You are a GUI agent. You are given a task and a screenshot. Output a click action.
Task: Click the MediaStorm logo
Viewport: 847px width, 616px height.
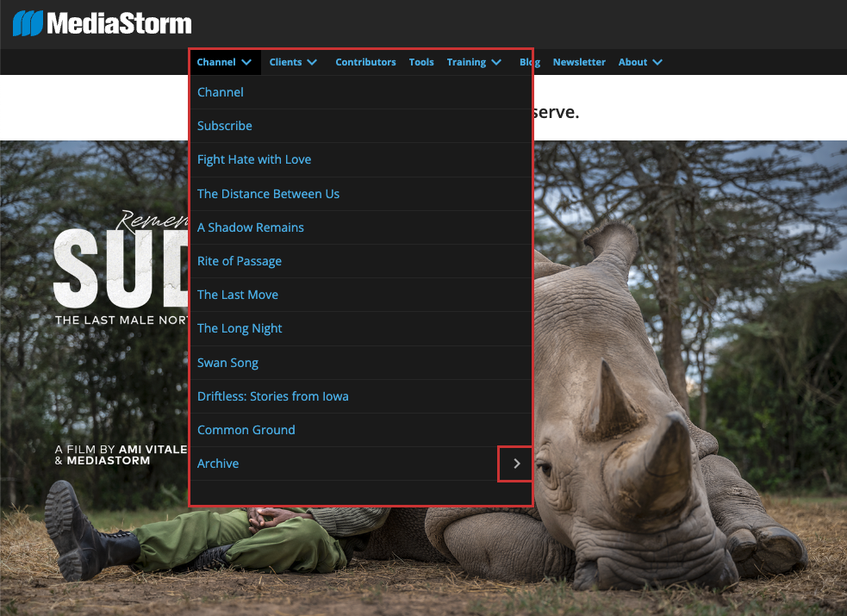tap(103, 23)
